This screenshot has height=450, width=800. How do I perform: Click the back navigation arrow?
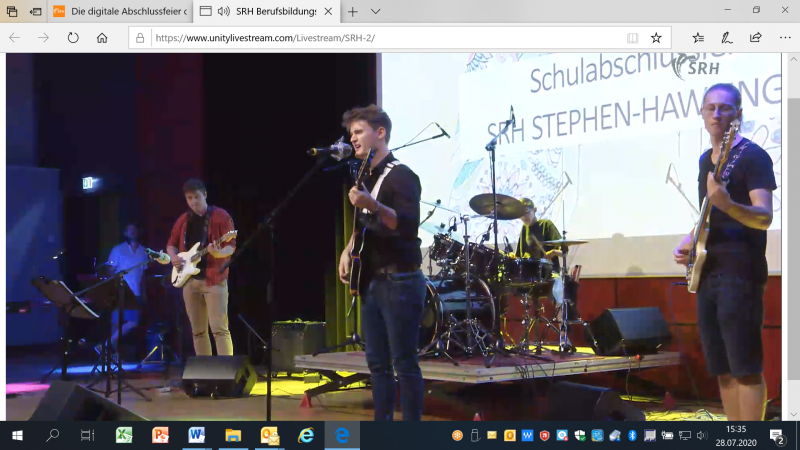15,38
